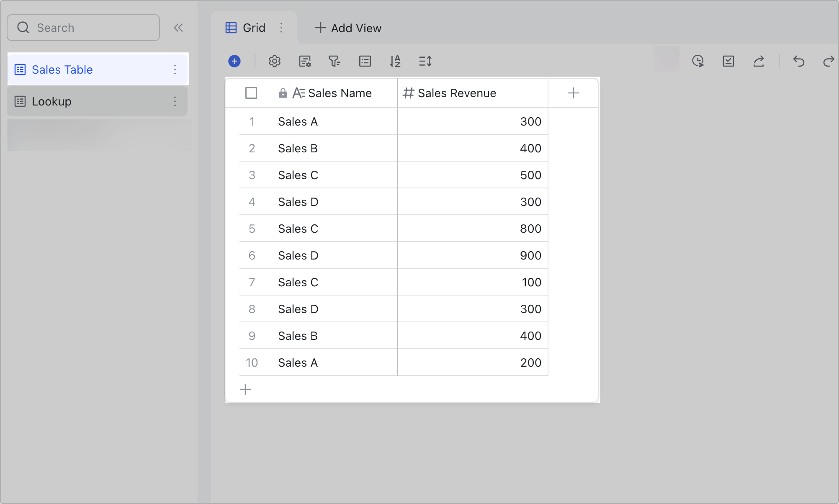Select the Sales B cell in row 9
This screenshot has height=504, width=839.
tap(334, 336)
